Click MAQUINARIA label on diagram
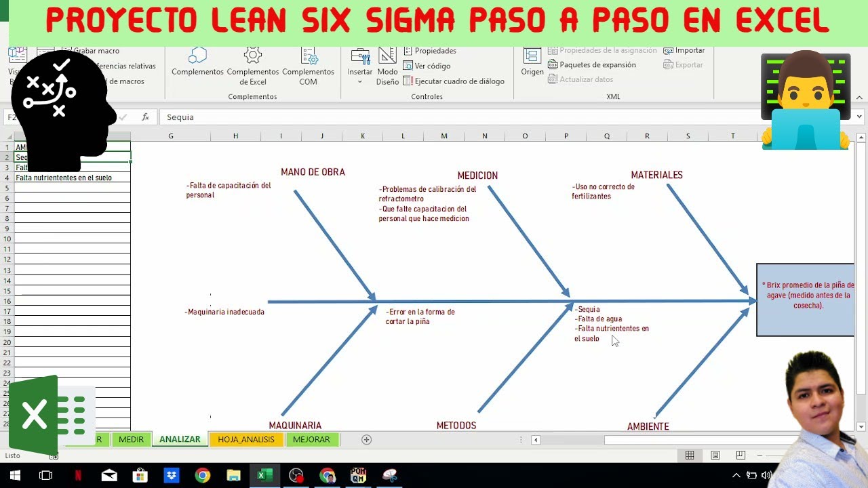868x488 pixels. tap(295, 426)
